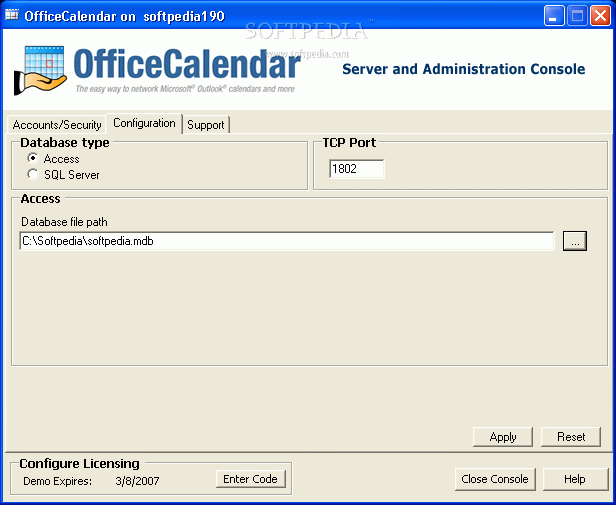Apply the configuration changes
616x505 pixels.
point(503,437)
